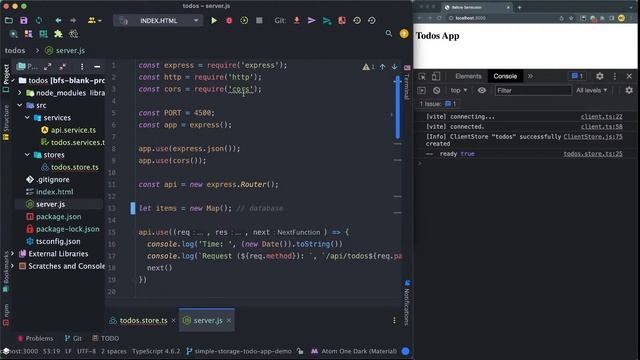640x360 pixels.
Task: Click the Open folder icon in IDE toolbar
Action: point(9,20)
